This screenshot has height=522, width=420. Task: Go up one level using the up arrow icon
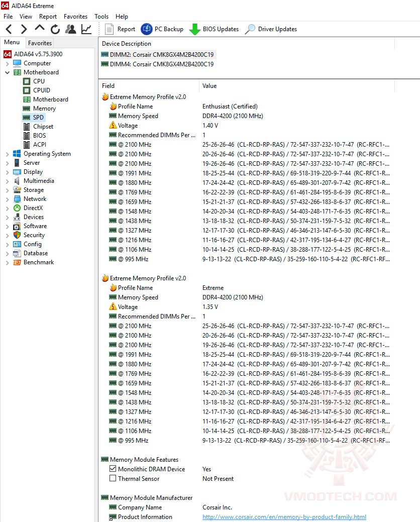tap(40, 29)
